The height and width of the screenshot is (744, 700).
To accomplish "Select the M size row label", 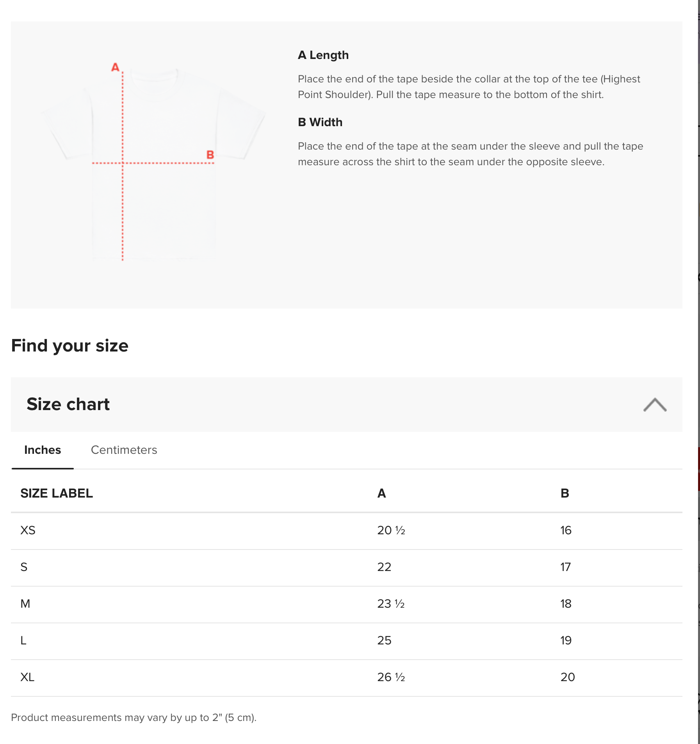I will [25, 604].
